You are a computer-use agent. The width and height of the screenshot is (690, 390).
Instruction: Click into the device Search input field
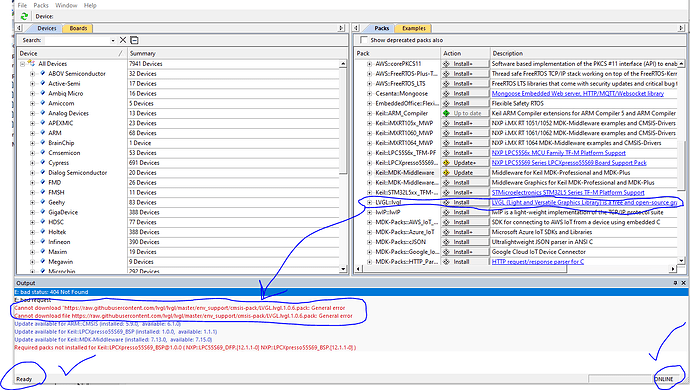coord(76,40)
